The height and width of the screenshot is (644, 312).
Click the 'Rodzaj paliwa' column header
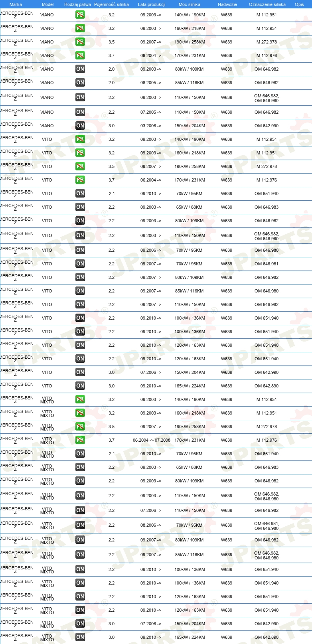(x=77, y=4)
